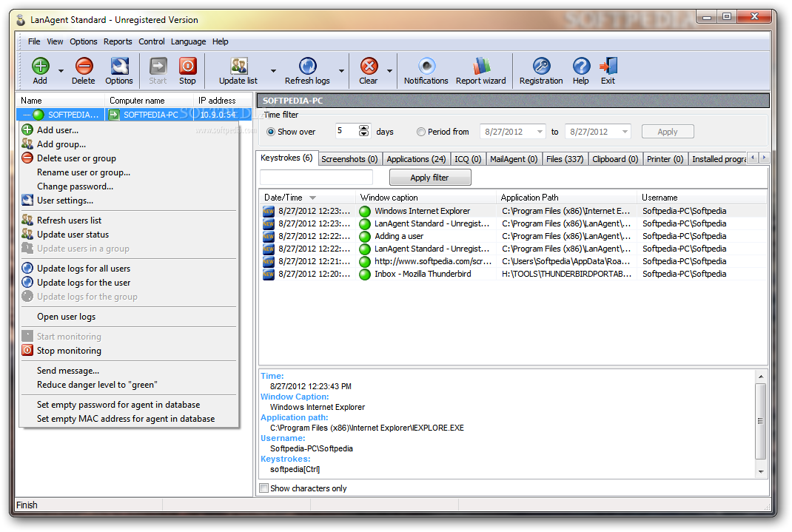This screenshot has height=532, width=792.
Task: Click the Help question mark icon
Action: [581, 66]
